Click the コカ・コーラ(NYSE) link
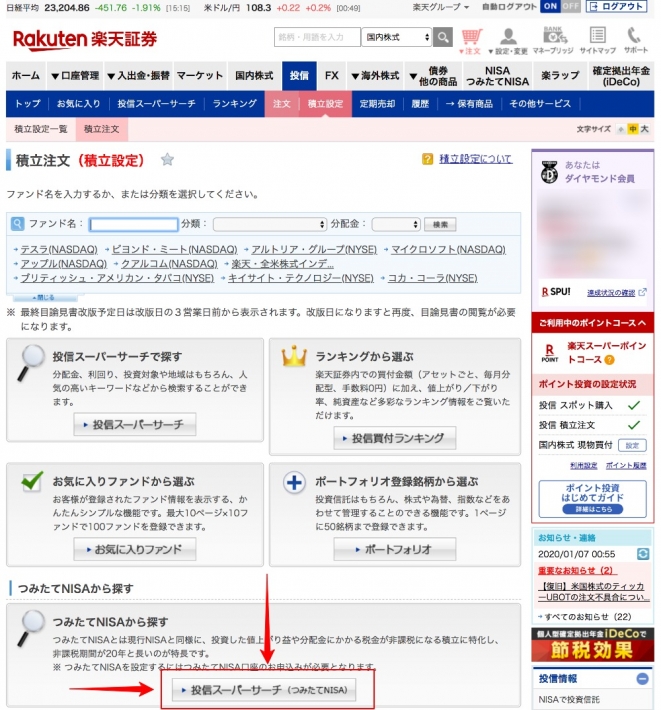The height and width of the screenshot is (710, 661). (x=432, y=278)
